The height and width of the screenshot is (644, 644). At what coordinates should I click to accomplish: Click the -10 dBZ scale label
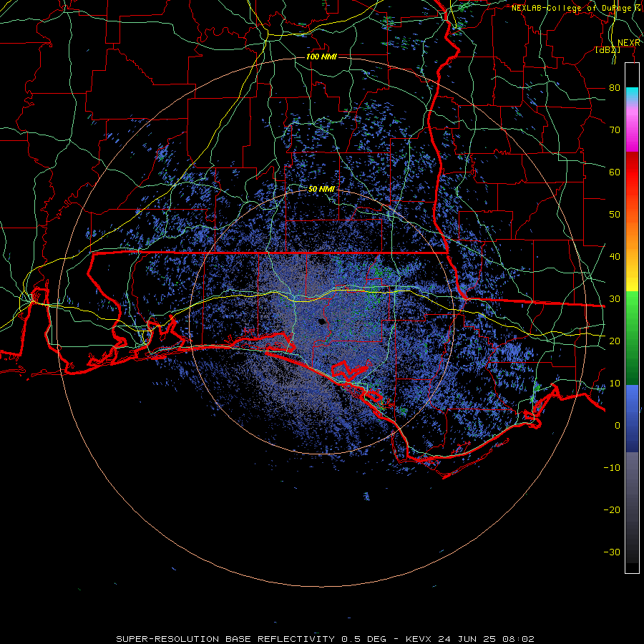coord(612,467)
